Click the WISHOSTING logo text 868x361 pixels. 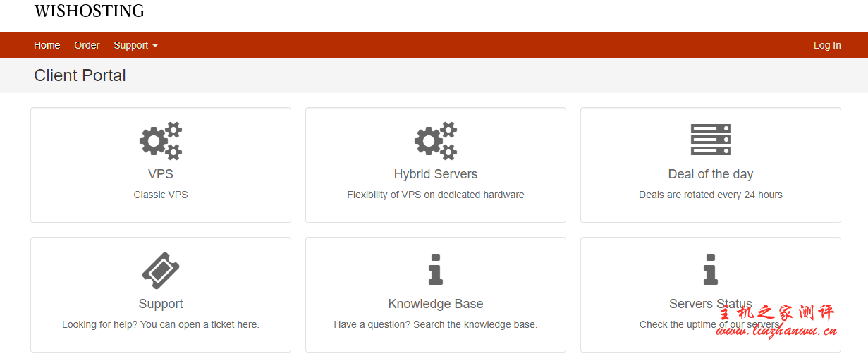89,11
